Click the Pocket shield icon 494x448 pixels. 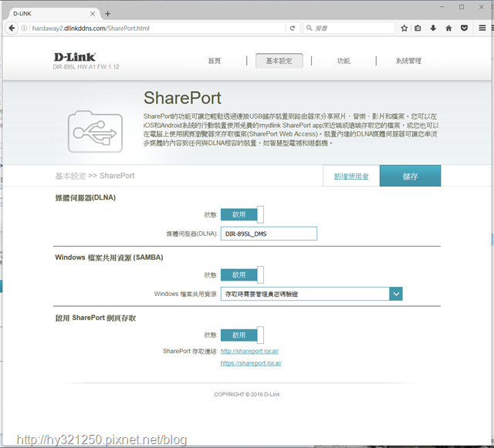coord(464,28)
